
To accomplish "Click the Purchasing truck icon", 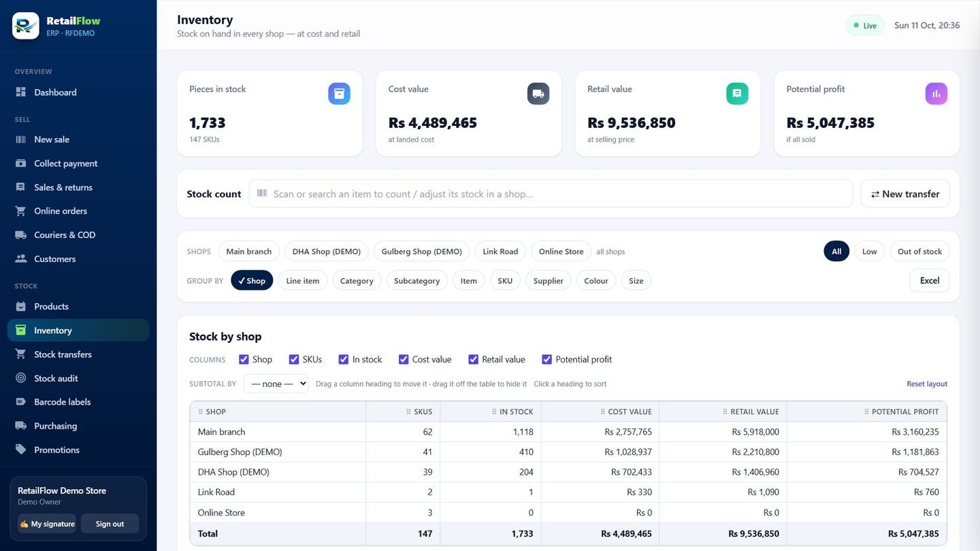I will click(x=20, y=426).
